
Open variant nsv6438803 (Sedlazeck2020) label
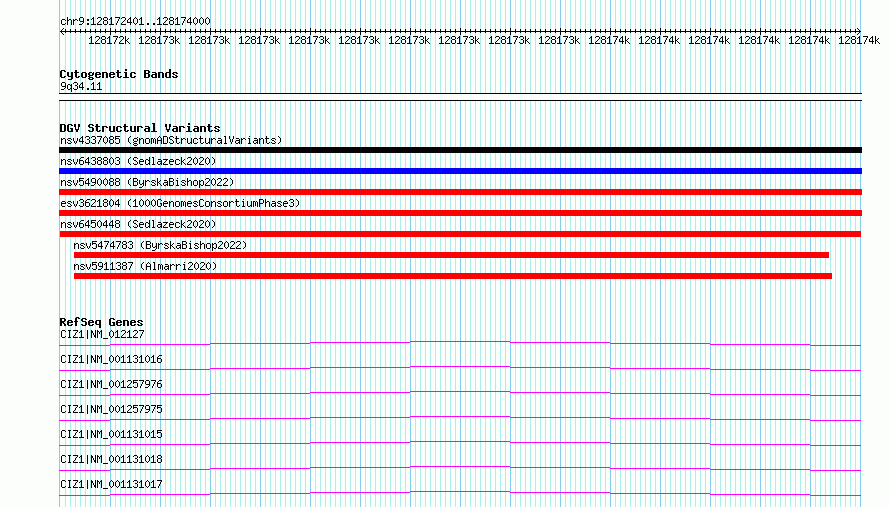138,161
